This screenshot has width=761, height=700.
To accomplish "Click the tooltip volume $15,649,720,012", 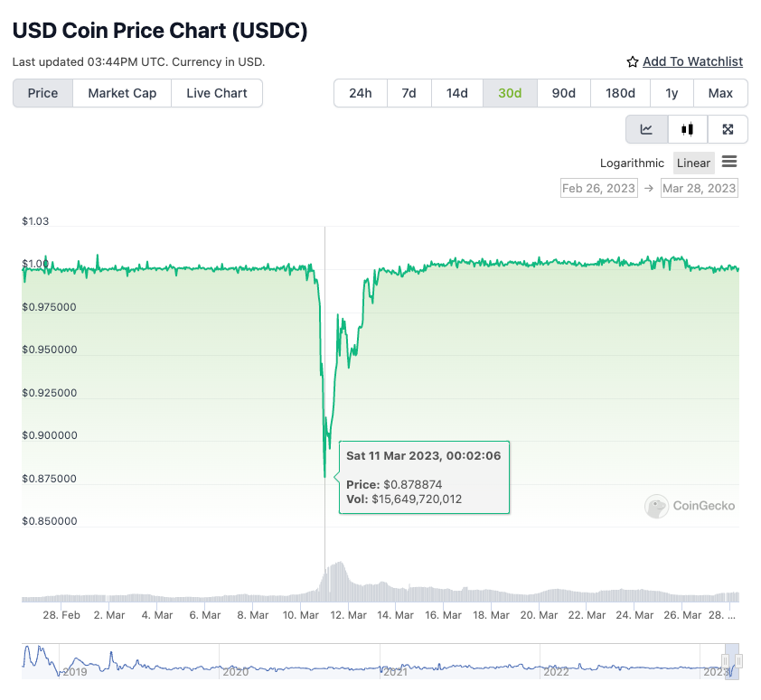I will point(417,499).
